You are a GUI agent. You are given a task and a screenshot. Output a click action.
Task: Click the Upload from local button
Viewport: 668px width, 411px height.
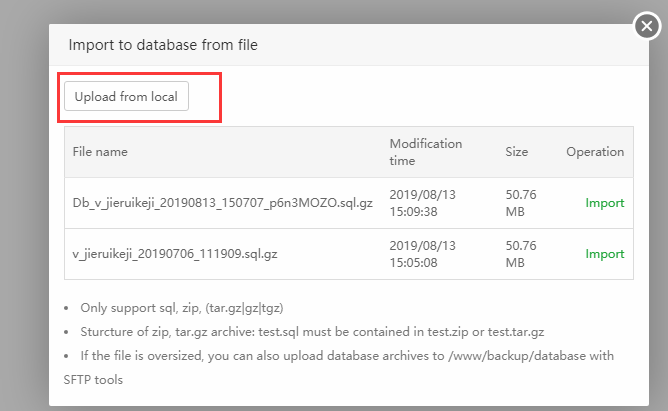click(x=126, y=96)
